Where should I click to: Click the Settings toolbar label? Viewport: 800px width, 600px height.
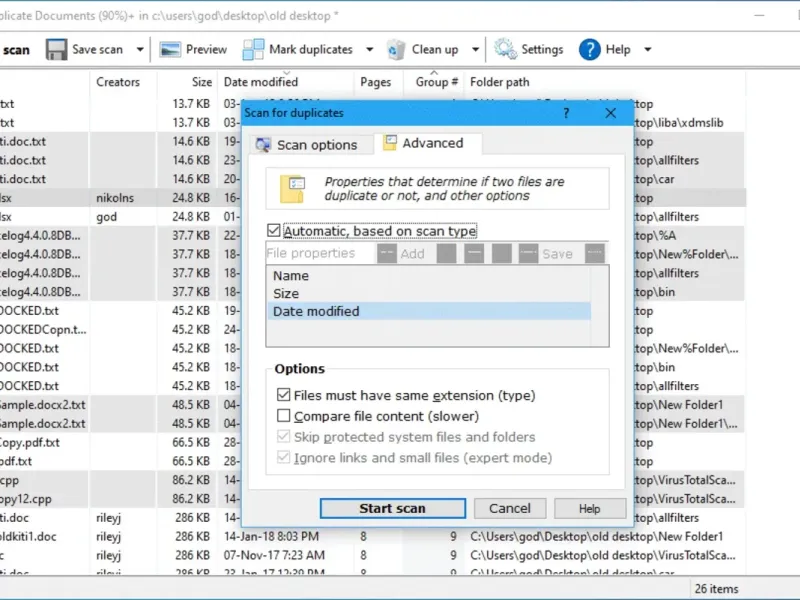point(542,49)
